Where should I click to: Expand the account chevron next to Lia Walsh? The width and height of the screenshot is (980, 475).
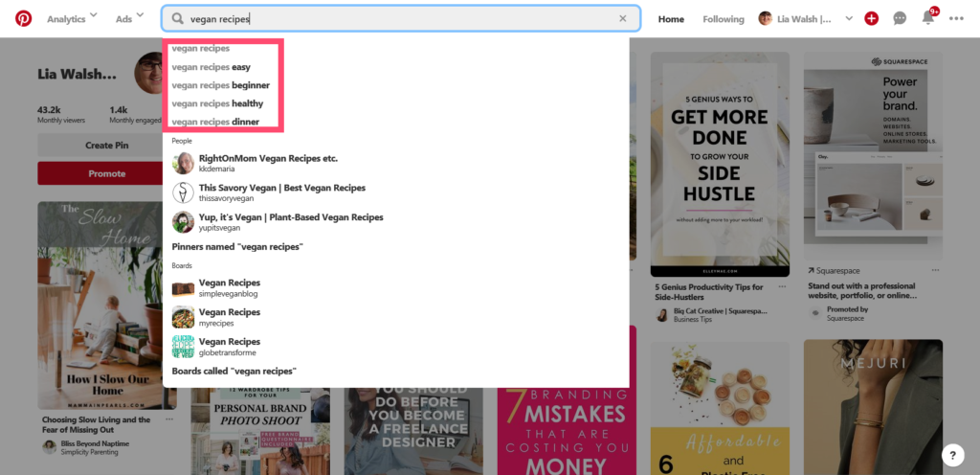849,19
